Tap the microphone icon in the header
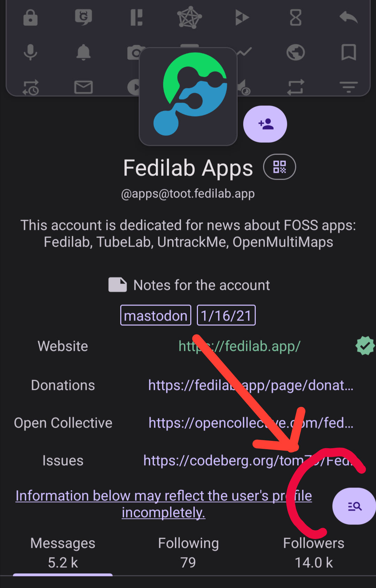 (x=30, y=52)
